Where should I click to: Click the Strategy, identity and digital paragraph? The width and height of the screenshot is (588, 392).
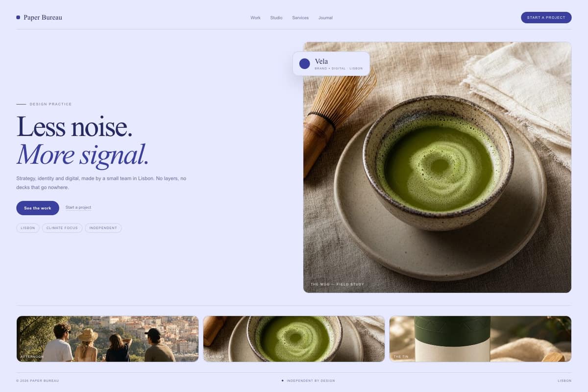(101, 183)
